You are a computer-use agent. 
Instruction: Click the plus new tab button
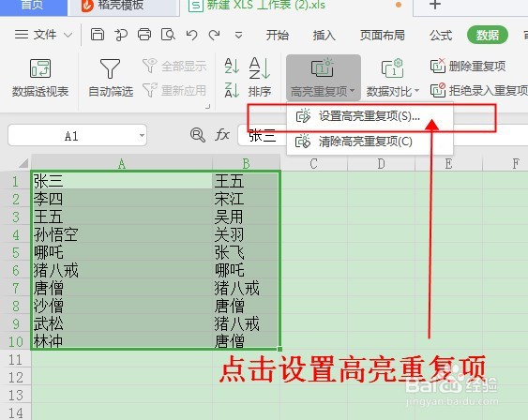pos(435,6)
